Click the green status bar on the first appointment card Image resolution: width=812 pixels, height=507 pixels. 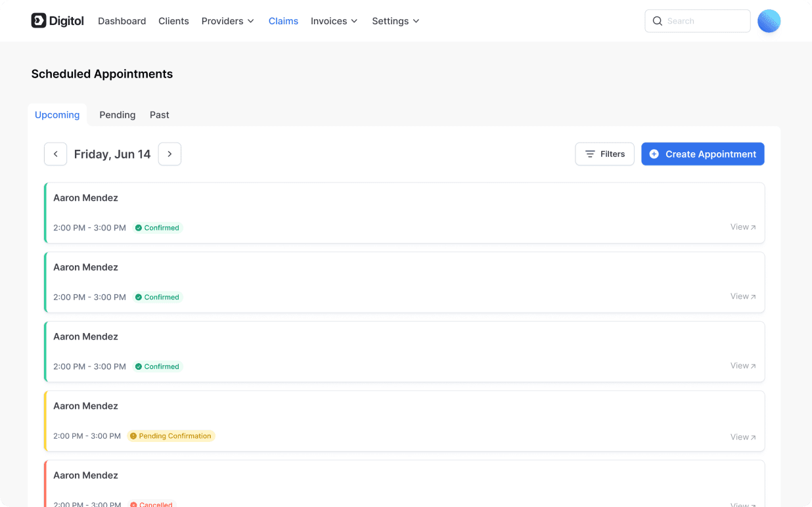click(46, 213)
